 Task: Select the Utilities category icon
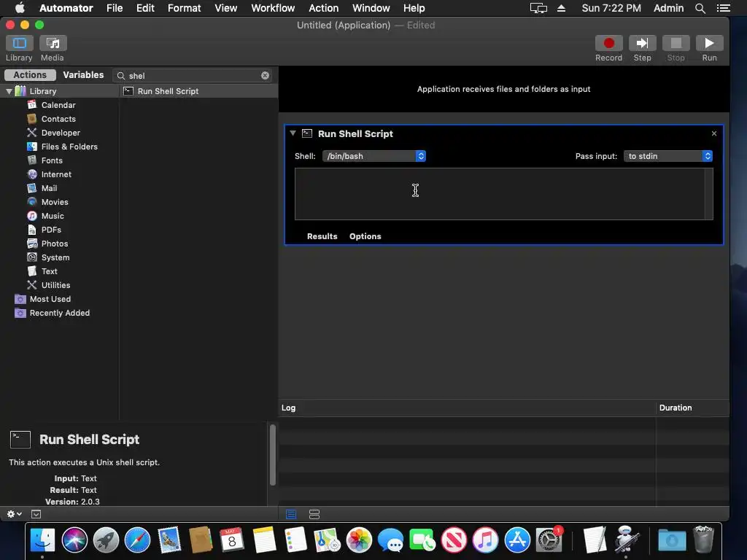pos(32,285)
